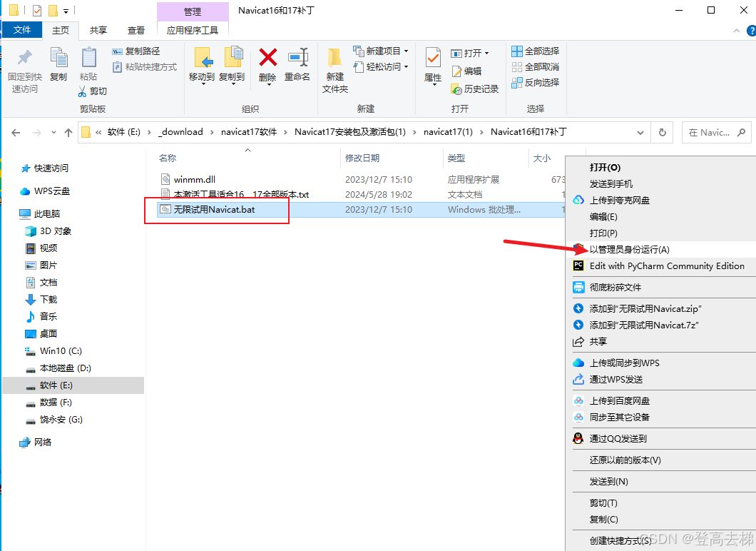Screen dimensions: 756x551
Task: Click History (历史记录) in ribbon
Action: point(475,89)
